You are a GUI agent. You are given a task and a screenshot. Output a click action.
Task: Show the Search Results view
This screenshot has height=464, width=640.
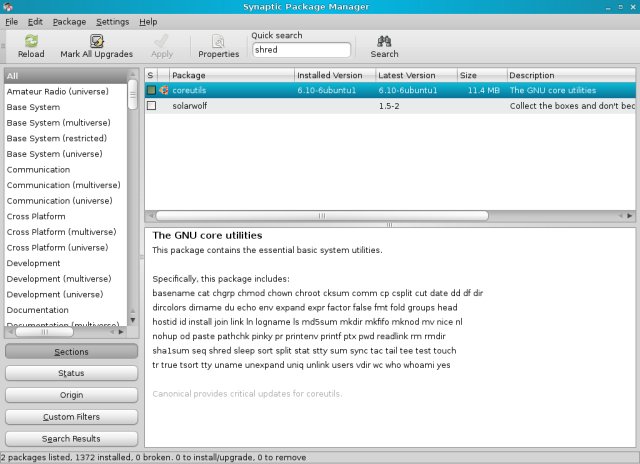[x=71, y=439]
